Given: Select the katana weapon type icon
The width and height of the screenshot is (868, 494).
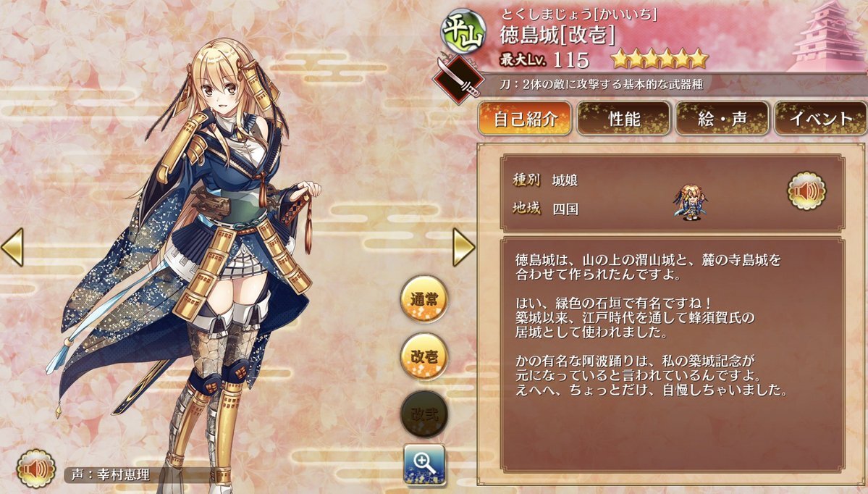Looking at the screenshot, I should 457,78.
